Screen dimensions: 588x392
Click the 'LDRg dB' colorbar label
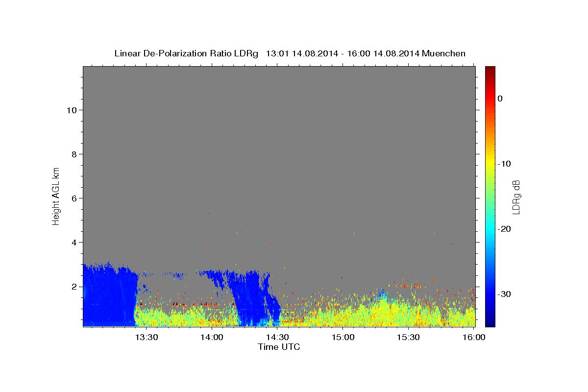point(516,197)
